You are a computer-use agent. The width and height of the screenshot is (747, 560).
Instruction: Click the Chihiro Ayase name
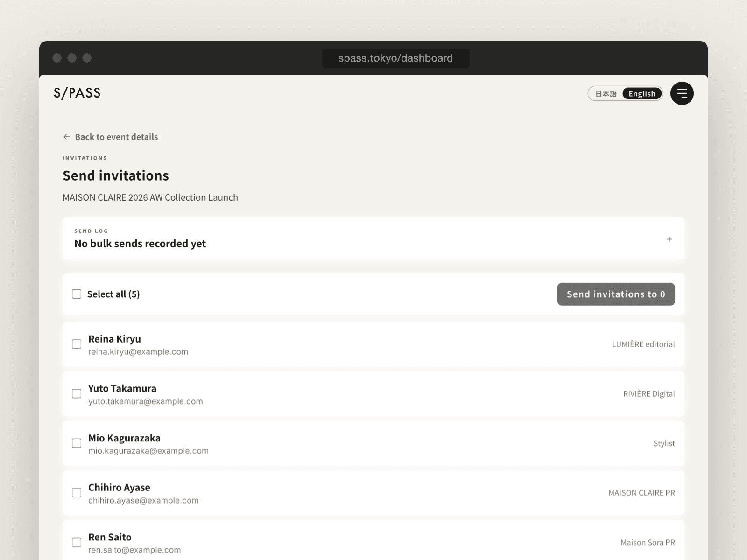coord(119,487)
